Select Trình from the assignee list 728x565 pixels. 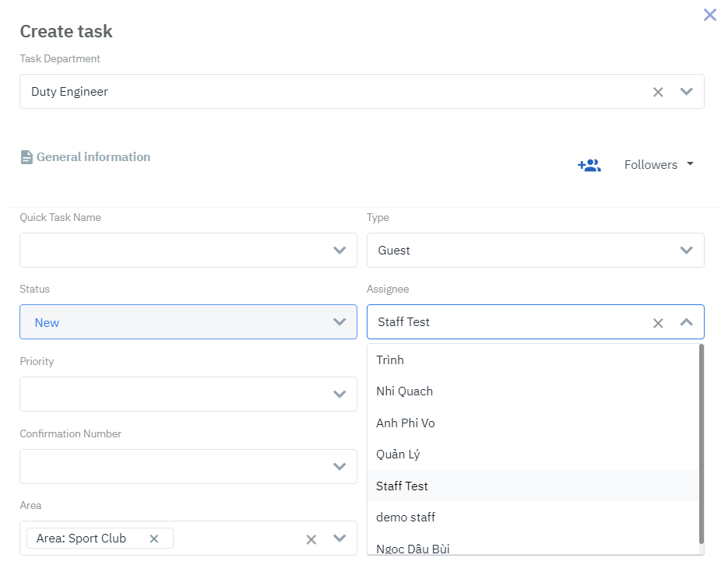point(390,360)
